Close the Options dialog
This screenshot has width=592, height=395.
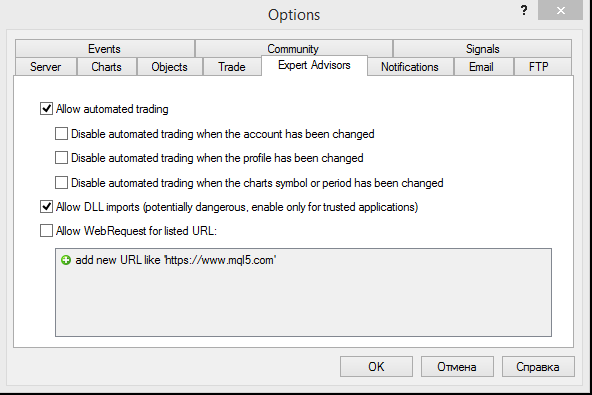click(560, 10)
